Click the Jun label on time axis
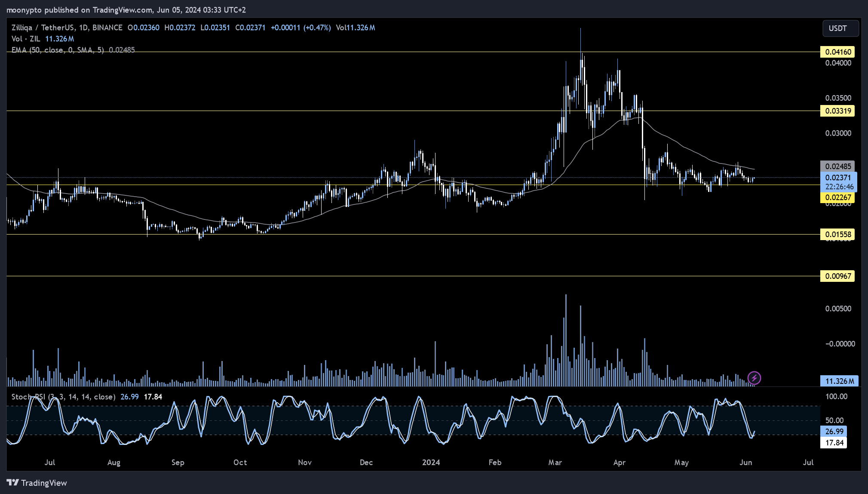This screenshot has width=868, height=494. (746, 463)
